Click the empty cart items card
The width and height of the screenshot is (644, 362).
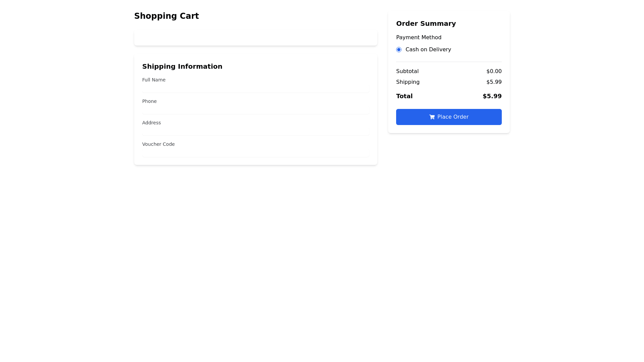coord(256,38)
